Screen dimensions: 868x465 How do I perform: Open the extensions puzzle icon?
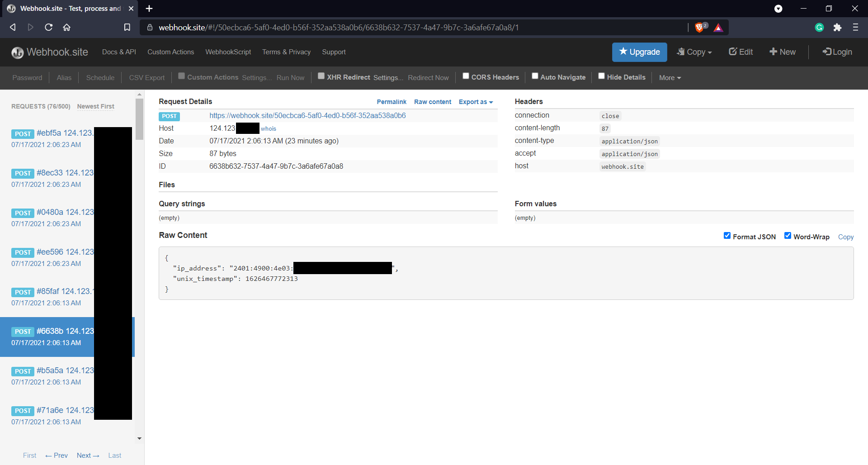[837, 28]
